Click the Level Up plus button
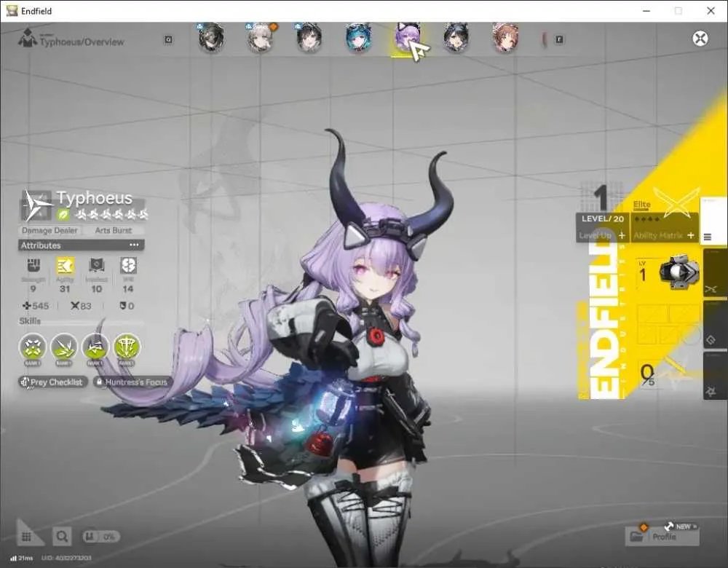Viewport: 728px width, 568px height. 622,236
